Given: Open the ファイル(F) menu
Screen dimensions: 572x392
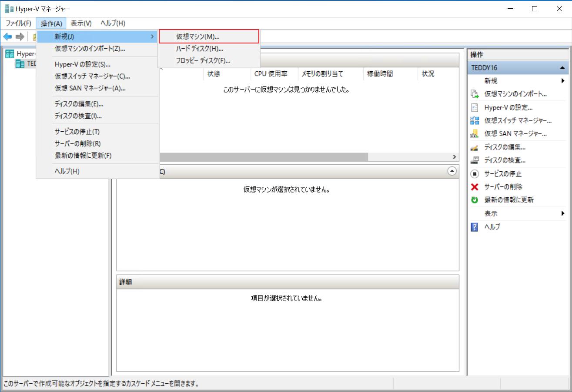Looking at the screenshot, I should pos(18,23).
